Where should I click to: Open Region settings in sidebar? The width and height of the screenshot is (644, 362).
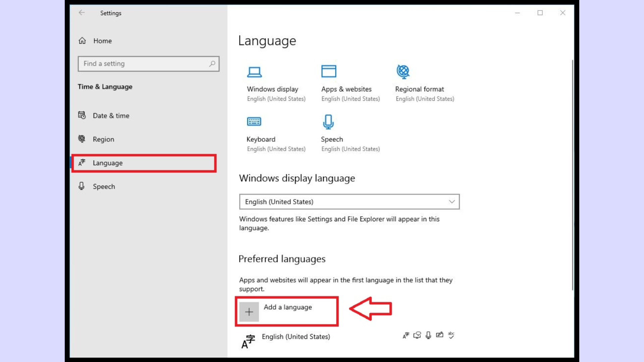tap(103, 139)
